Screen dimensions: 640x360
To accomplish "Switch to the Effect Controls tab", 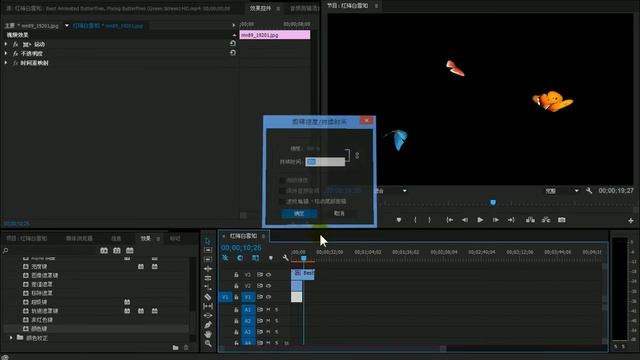I will coord(260,8).
